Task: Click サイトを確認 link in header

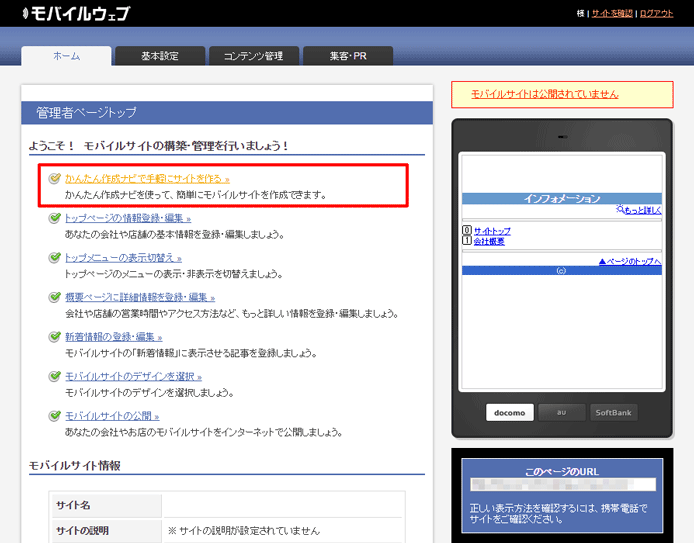Action: coord(611,13)
